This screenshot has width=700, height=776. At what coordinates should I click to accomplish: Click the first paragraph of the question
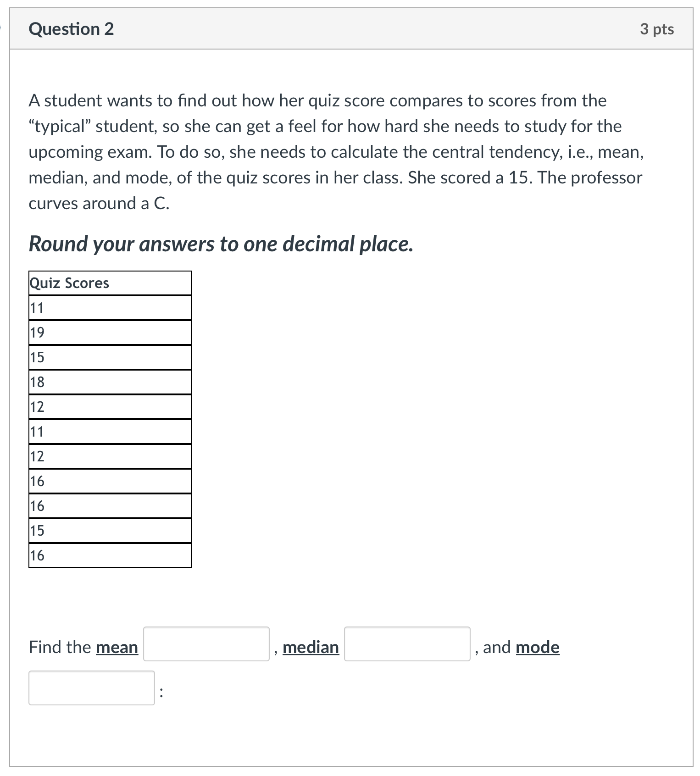click(x=335, y=151)
